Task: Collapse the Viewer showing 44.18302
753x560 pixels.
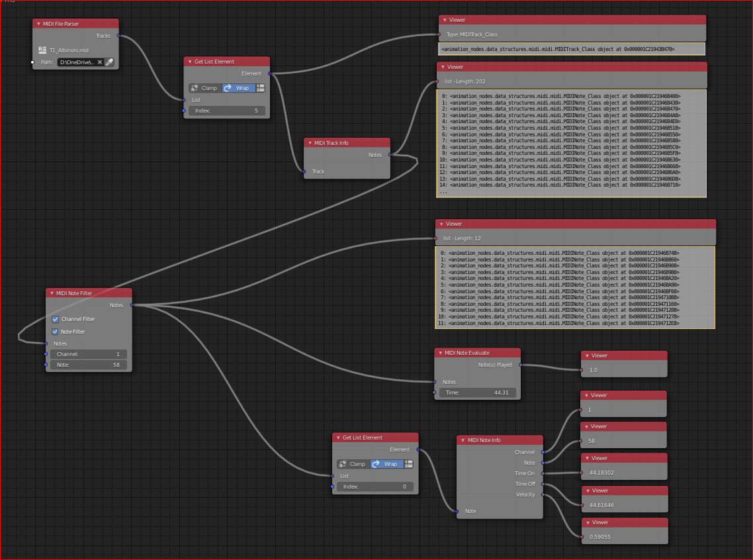Action: click(x=587, y=458)
